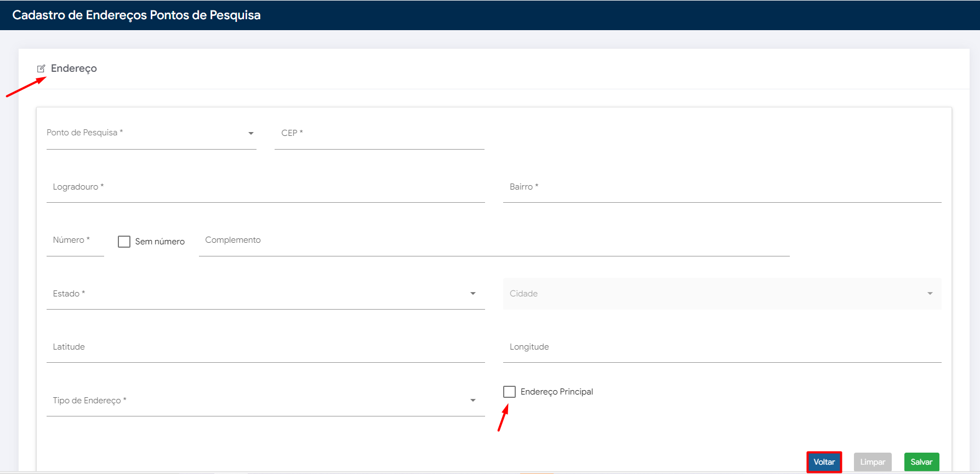Viewport: 980px width, 474px height.
Task: Click into the Bairro field
Action: [722, 187]
